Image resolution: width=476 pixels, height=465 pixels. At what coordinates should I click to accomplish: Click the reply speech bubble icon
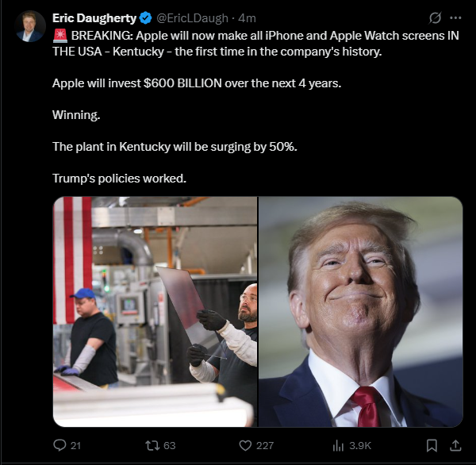[59, 445]
